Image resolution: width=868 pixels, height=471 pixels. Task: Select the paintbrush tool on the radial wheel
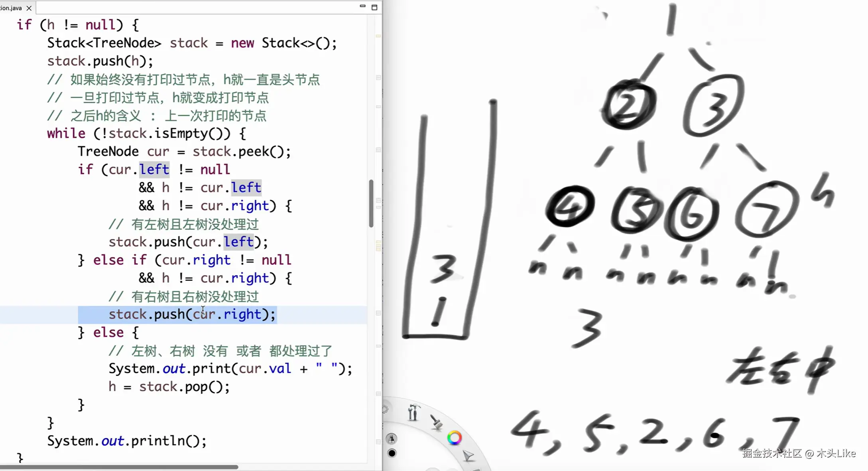tap(437, 423)
